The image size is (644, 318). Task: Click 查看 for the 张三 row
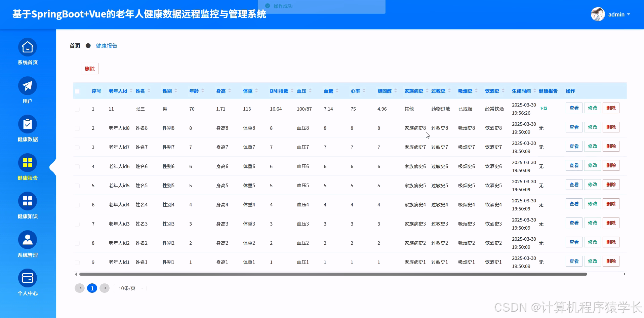574,108
